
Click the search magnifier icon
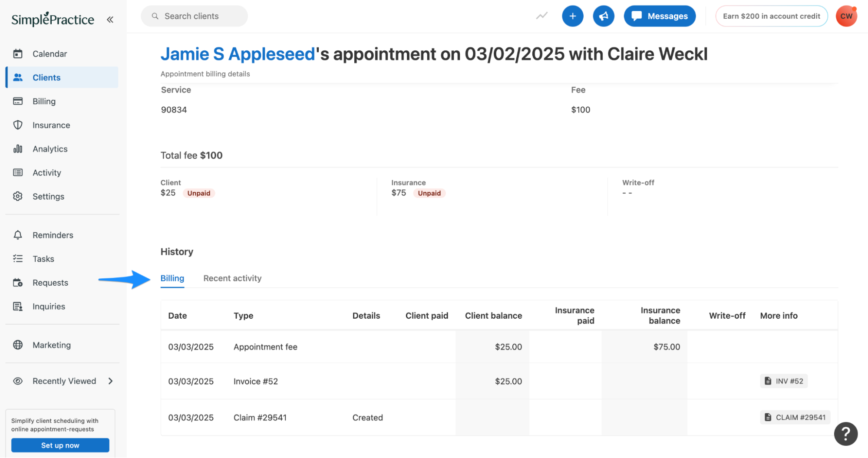point(155,16)
